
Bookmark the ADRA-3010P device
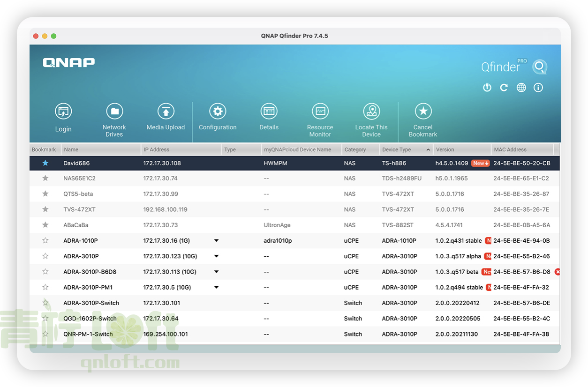pos(45,256)
